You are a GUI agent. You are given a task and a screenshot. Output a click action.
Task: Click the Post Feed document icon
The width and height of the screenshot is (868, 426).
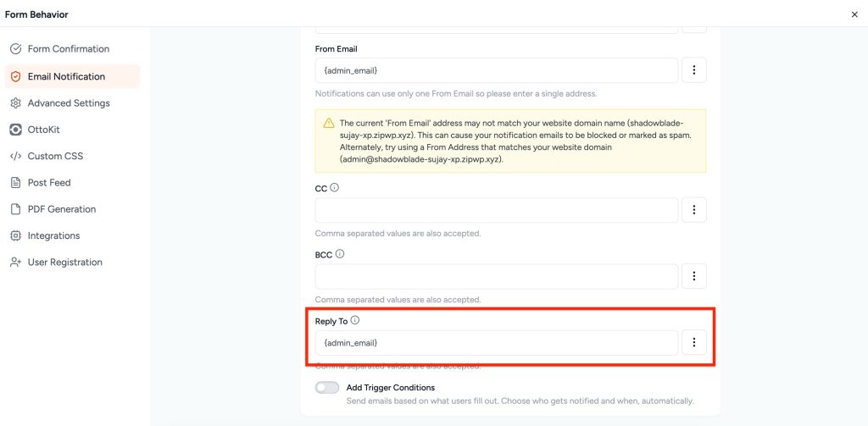[x=15, y=183]
